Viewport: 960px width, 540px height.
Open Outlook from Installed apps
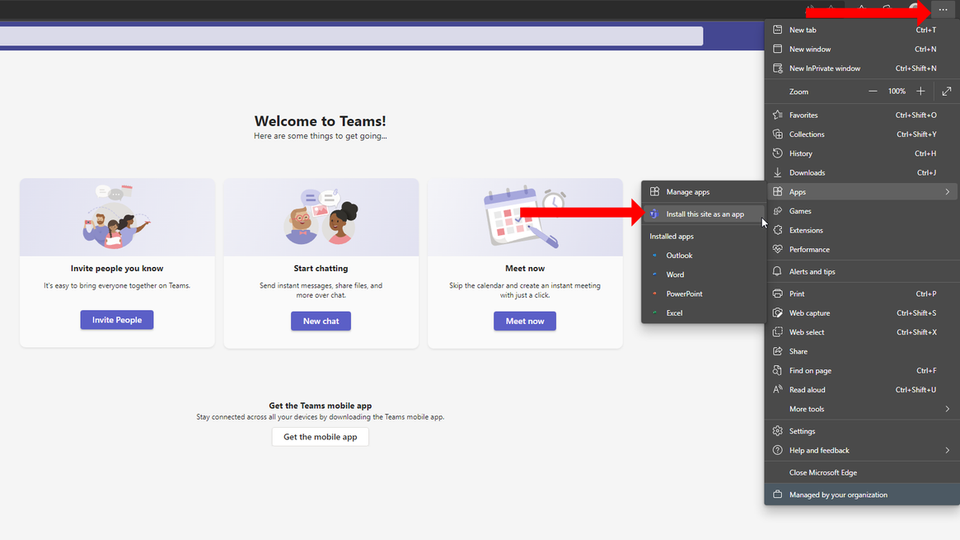coord(703,255)
